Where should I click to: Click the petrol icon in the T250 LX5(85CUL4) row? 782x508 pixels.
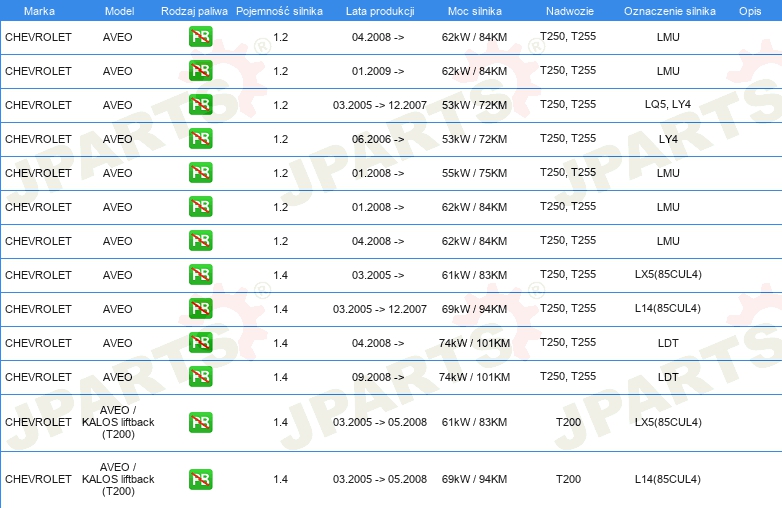tap(200, 275)
